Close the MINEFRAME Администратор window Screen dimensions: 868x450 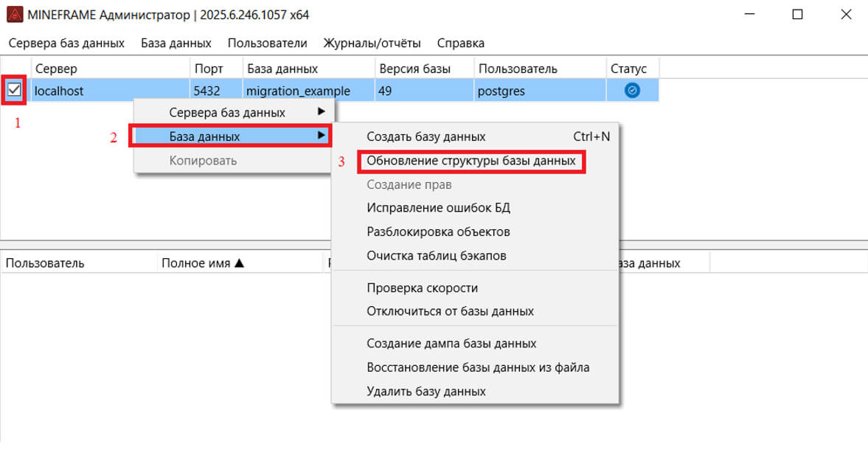(846, 15)
